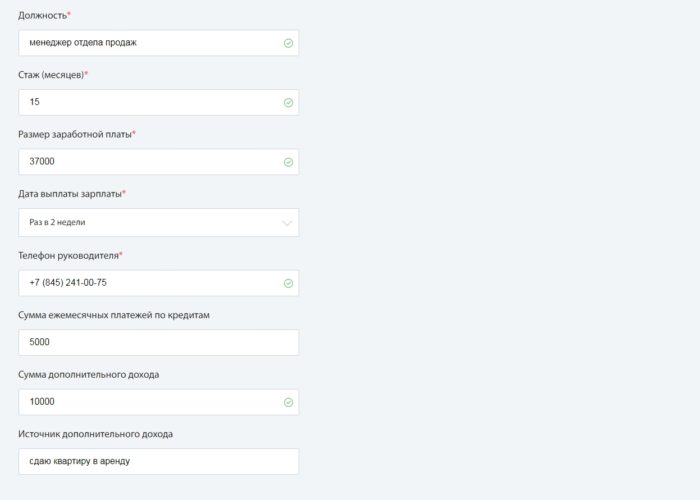The image size is (700, 500).
Task: Click the Размер заработной платы label
Action: [x=74, y=134]
